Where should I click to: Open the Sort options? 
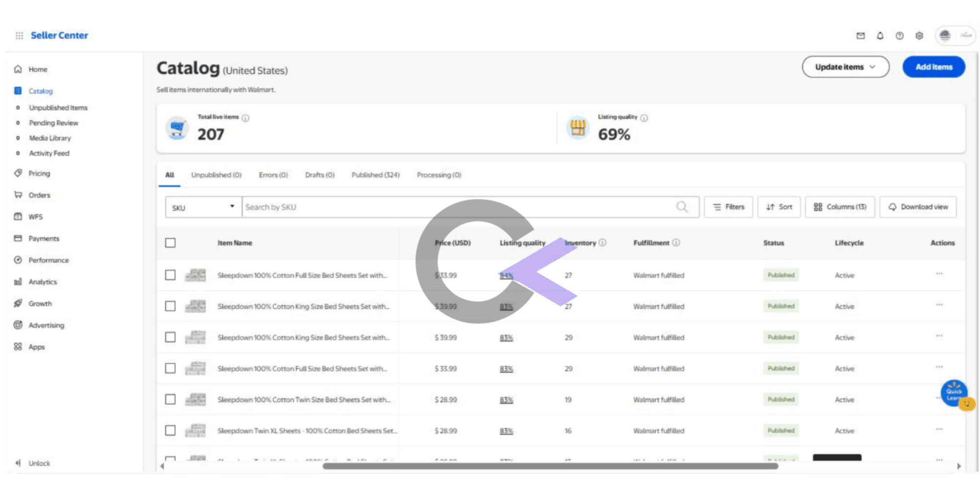click(x=779, y=207)
